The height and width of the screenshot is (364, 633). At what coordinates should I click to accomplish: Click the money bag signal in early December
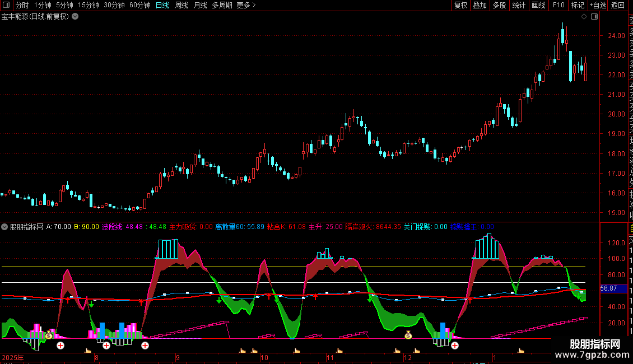pyautogui.click(x=408, y=335)
